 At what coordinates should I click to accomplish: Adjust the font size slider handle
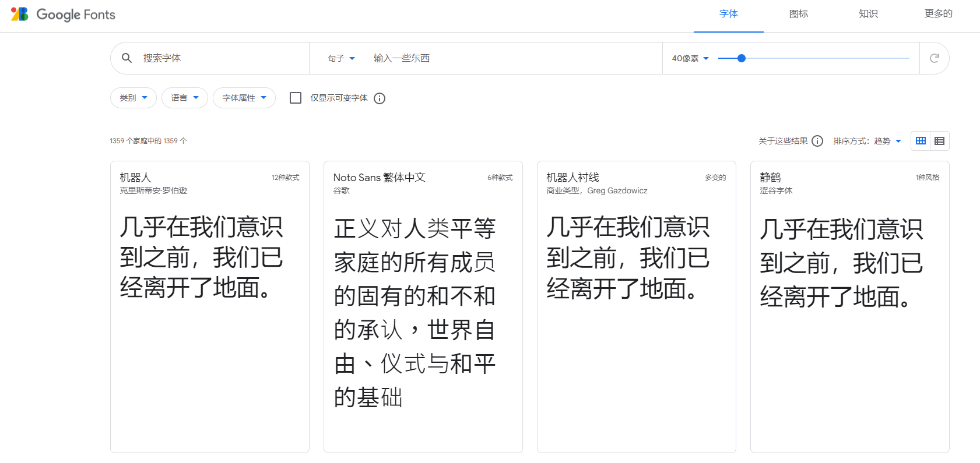click(x=742, y=58)
